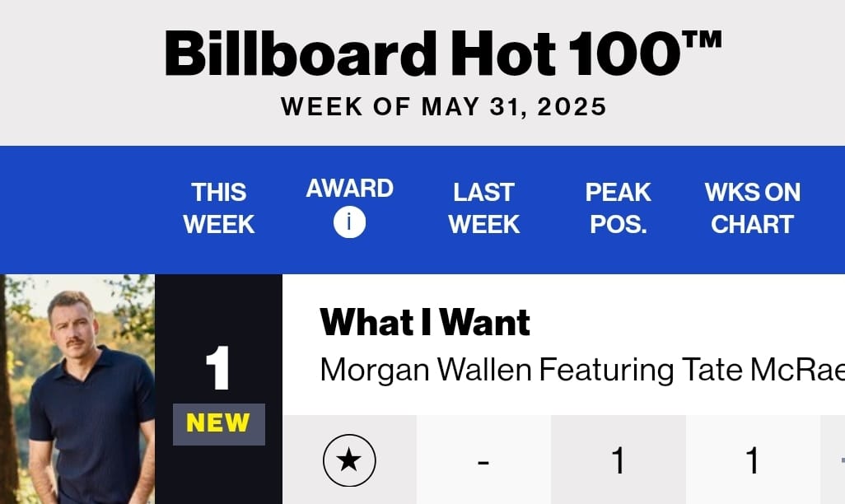845x504 pixels.
Task: Click the WKS ON CHART column header
Action: (x=752, y=208)
